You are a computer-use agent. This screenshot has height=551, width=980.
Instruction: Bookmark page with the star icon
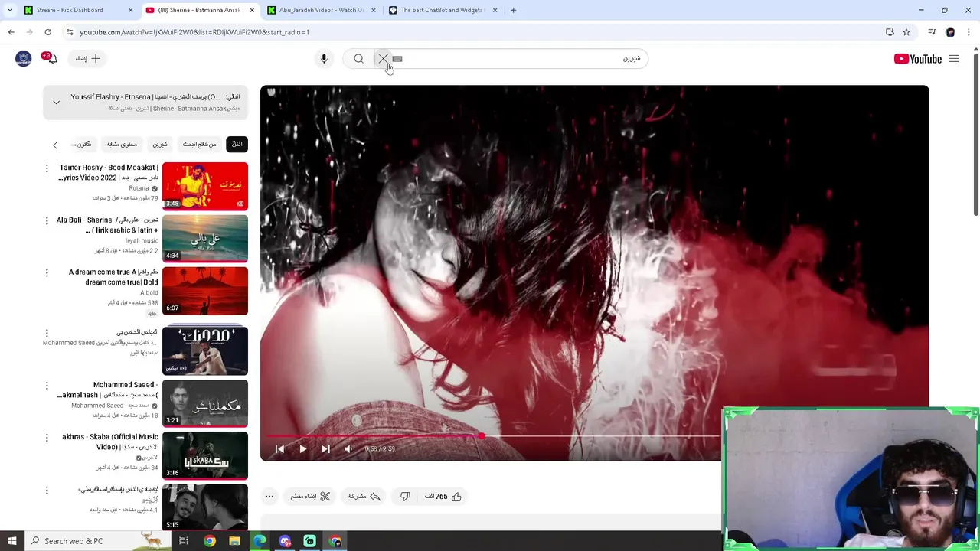coord(906,32)
